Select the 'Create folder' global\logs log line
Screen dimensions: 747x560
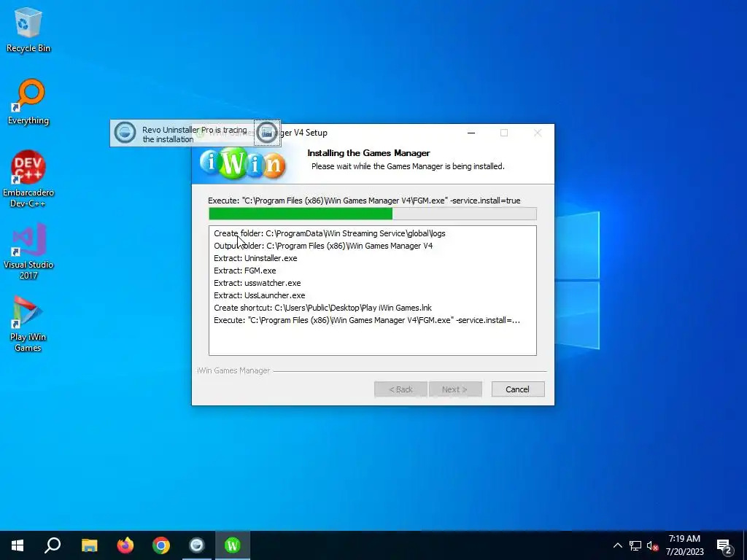(x=330, y=233)
